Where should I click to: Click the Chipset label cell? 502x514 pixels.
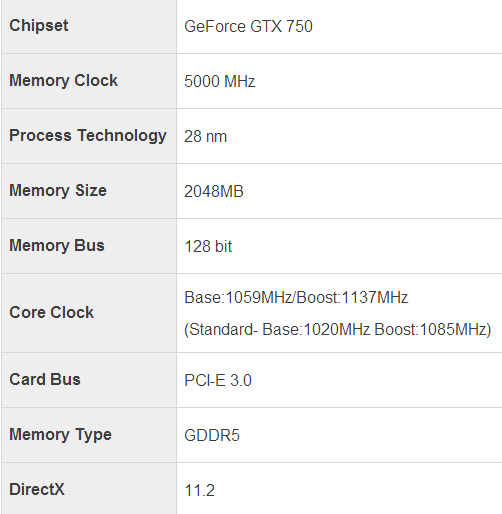click(89, 26)
